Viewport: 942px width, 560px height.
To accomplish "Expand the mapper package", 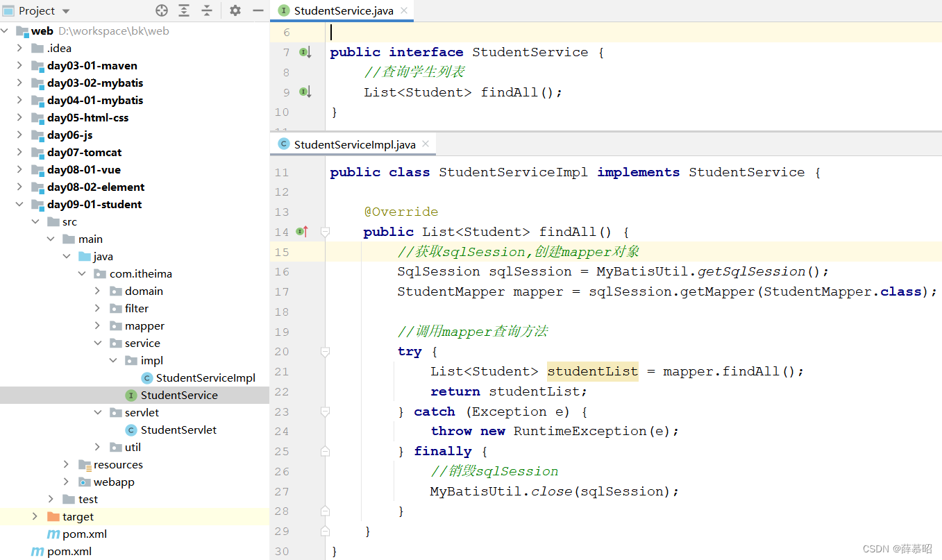I will 98,325.
